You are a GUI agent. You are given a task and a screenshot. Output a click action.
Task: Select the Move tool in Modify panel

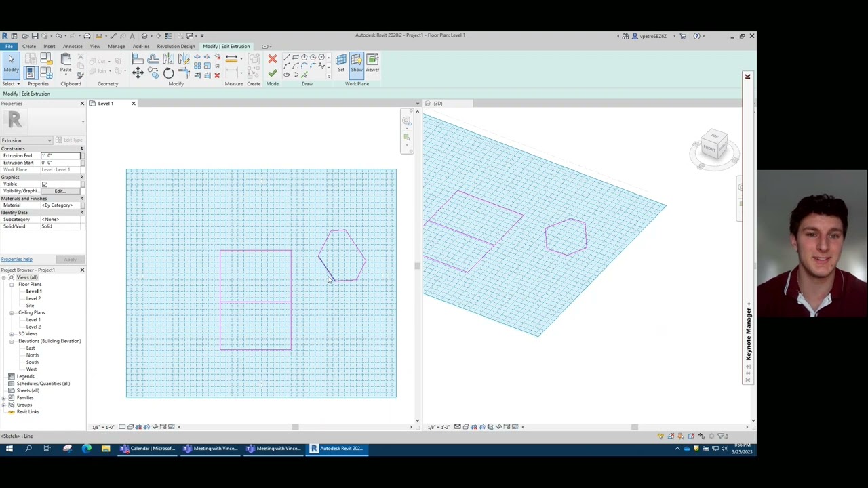tap(138, 73)
